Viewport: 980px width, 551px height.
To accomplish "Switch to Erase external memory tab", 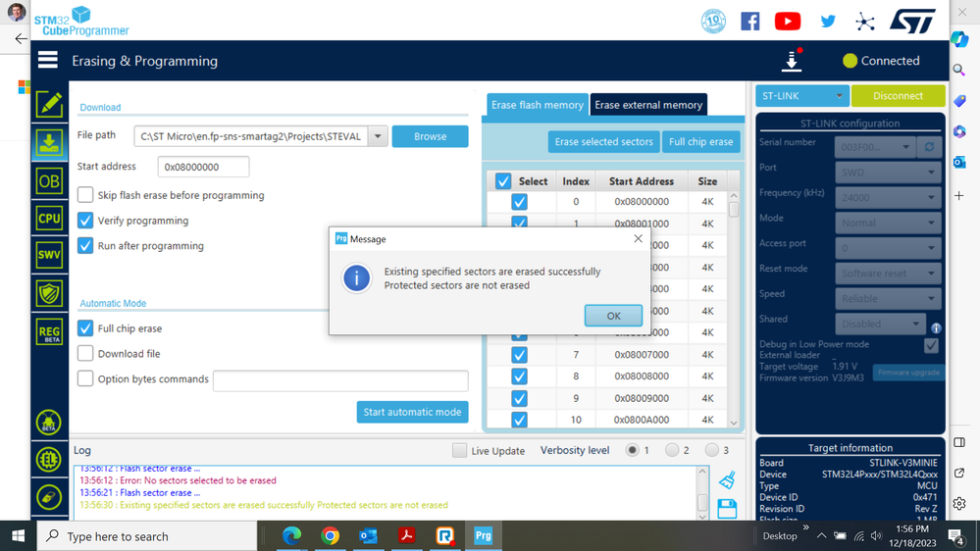I will 648,105.
